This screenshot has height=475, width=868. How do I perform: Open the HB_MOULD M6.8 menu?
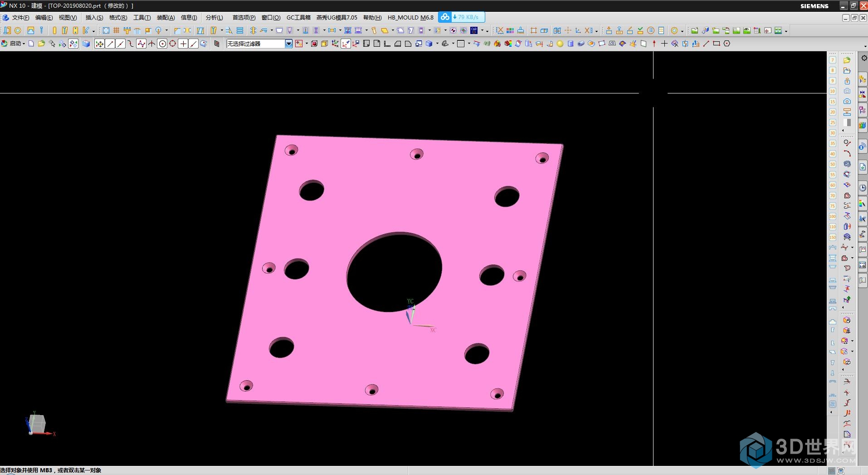(x=410, y=18)
